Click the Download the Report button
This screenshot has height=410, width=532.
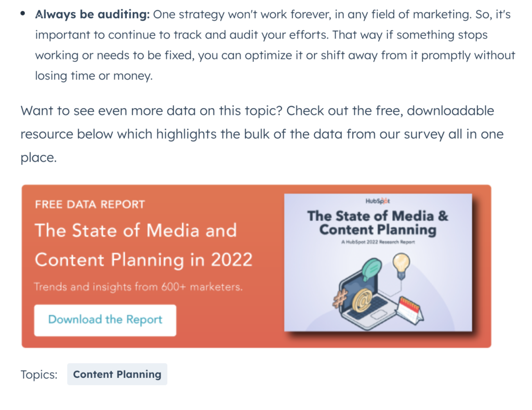[x=105, y=320]
